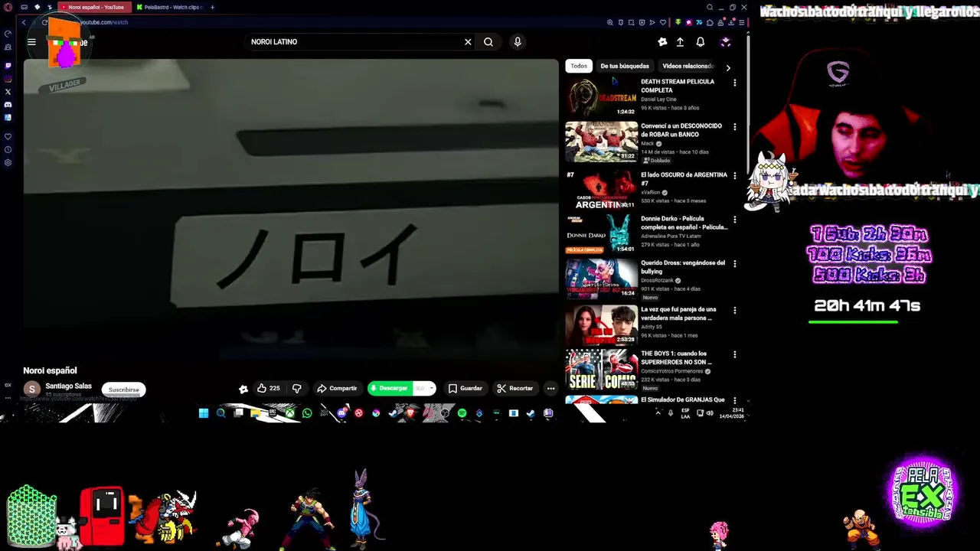Select the "Videos relacionados" chip
This screenshot has height=551, width=980.
pos(687,66)
